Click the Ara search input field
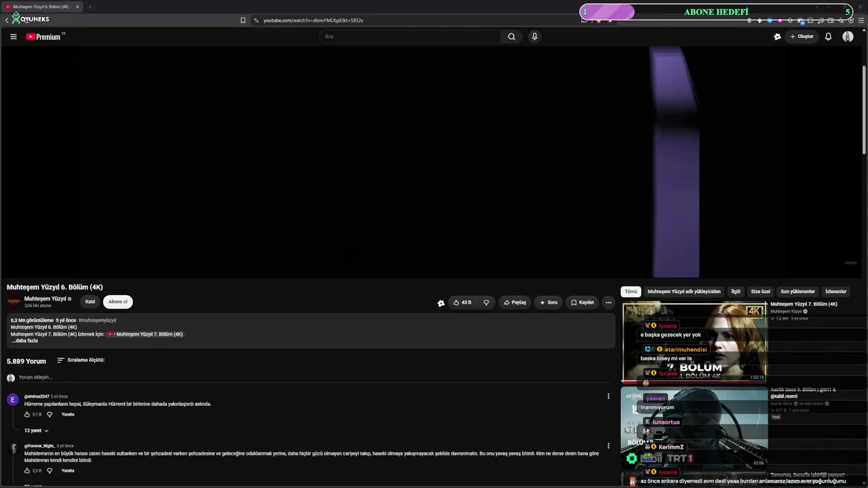 click(x=410, y=37)
